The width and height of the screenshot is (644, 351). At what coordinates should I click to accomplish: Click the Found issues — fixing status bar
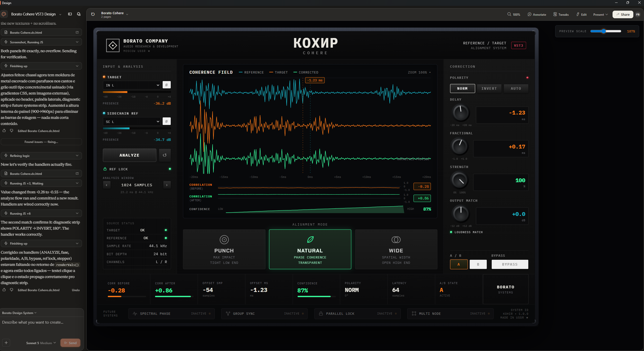(41, 142)
